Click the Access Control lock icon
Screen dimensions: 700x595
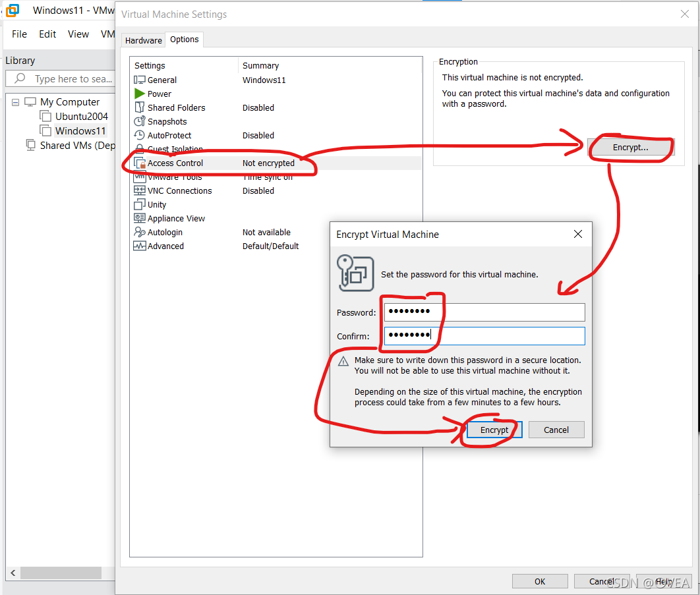click(x=139, y=163)
